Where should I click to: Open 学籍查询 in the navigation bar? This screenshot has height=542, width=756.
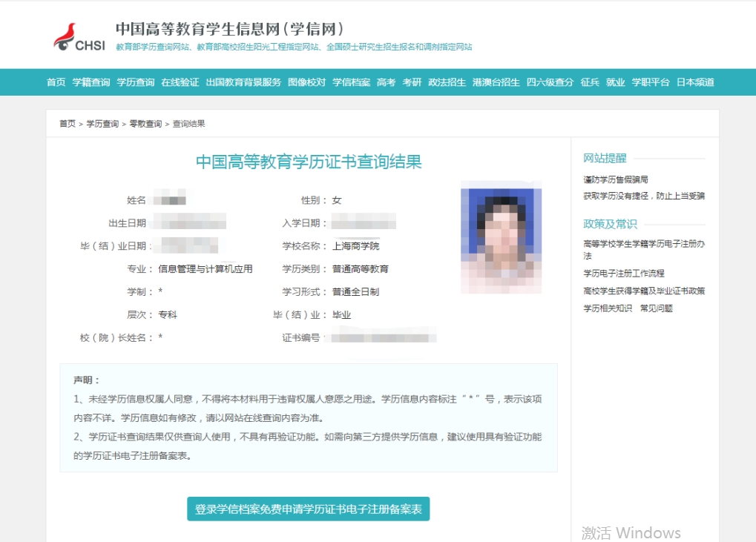click(91, 82)
